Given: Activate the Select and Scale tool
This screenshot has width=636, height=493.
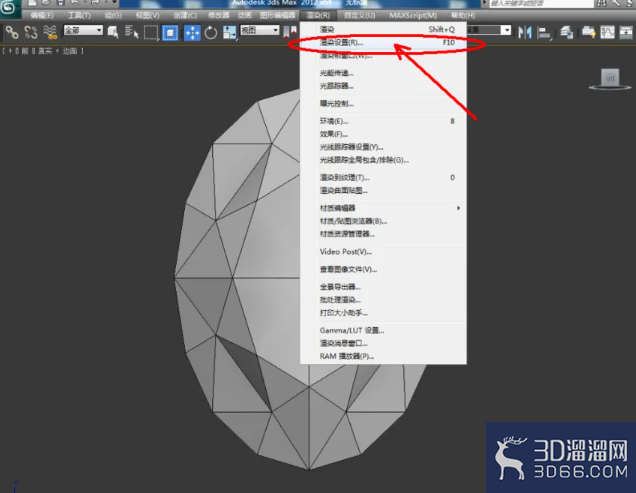Looking at the screenshot, I should [230, 32].
